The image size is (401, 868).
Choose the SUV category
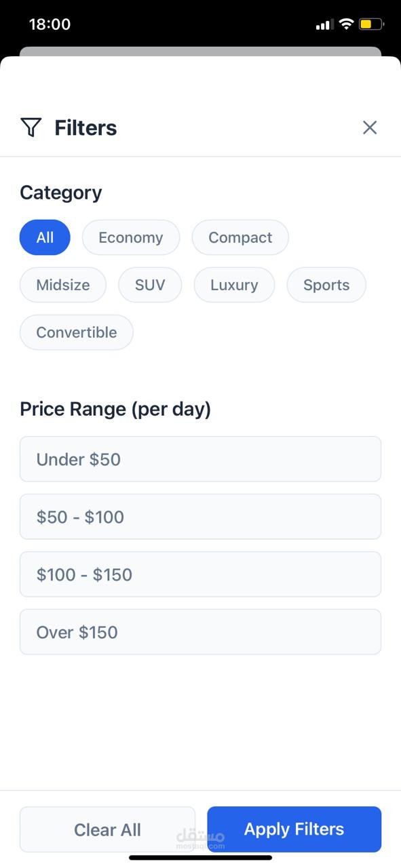pyautogui.click(x=150, y=285)
